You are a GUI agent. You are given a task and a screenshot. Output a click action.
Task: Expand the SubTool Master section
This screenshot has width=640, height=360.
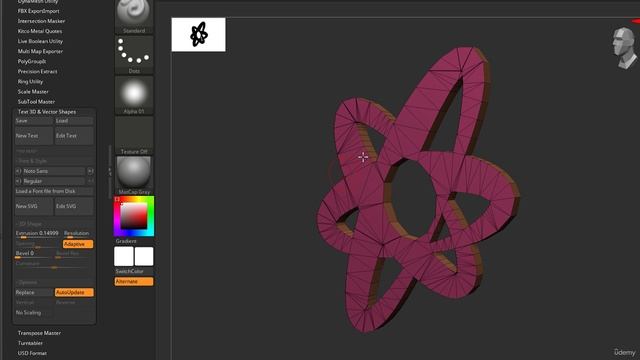pyautogui.click(x=36, y=102)
